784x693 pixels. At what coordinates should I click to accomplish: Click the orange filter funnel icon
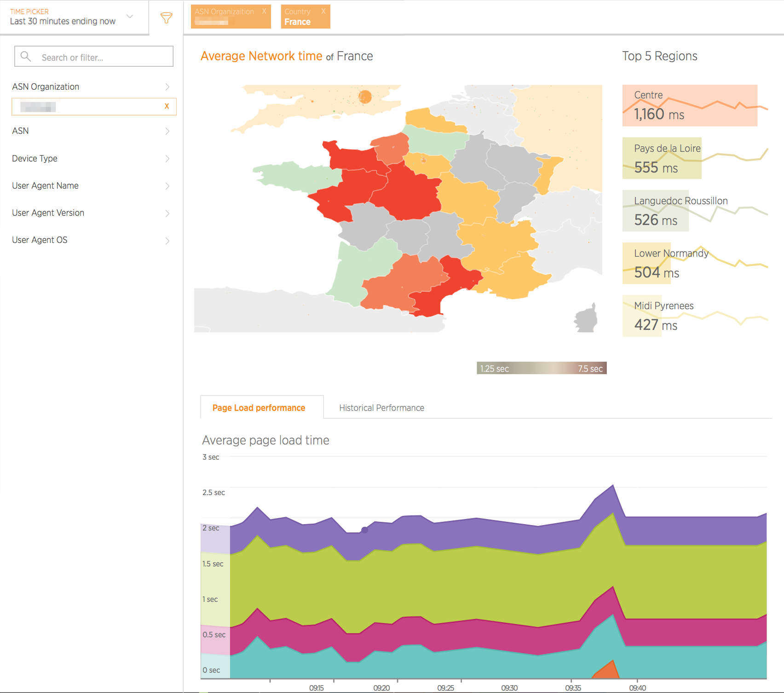click(x=166, y=18)
